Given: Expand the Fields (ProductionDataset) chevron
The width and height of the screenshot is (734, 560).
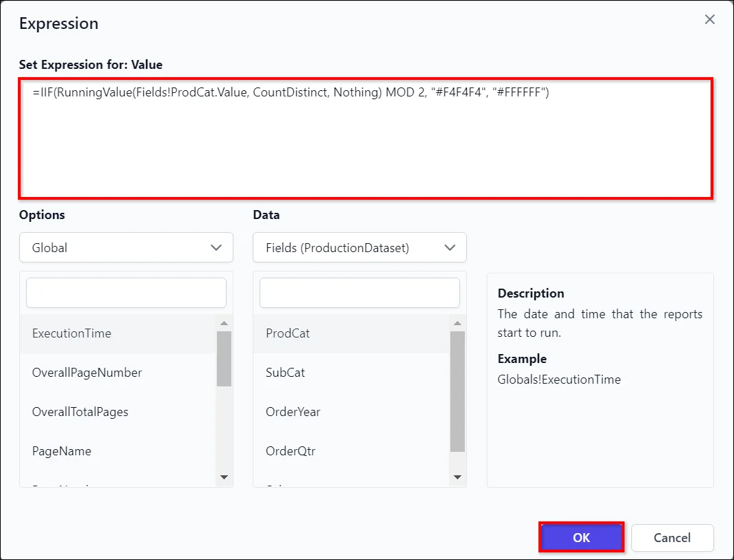Looking at the screenshot, I should (449, 247).
